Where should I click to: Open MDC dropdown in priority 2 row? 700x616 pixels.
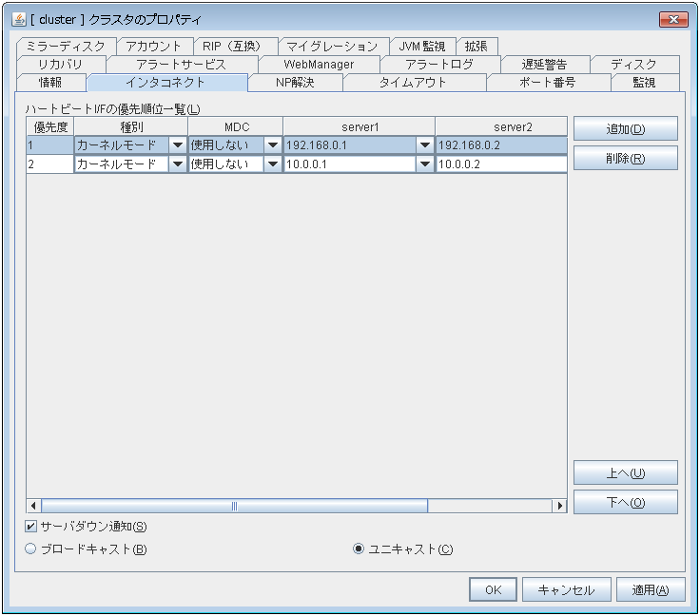pyautogui.click(x=272, y=164)
